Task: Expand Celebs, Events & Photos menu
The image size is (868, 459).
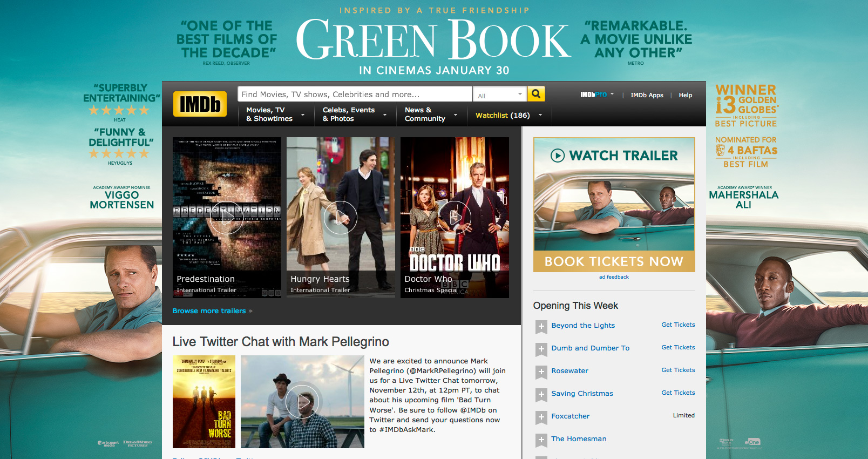Action: [x=355, y=114]
